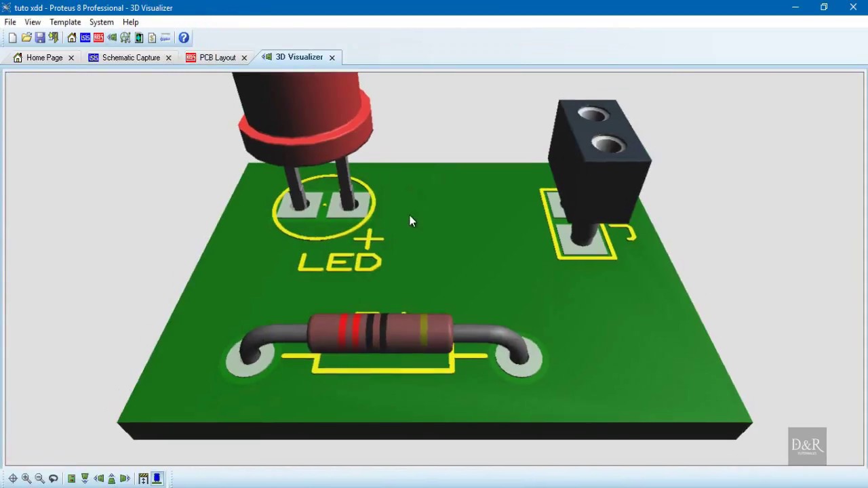The width and height of the screenshot is (868, 488).
Task: Switch to the Home Page tab
Action: tap(44, 58)
